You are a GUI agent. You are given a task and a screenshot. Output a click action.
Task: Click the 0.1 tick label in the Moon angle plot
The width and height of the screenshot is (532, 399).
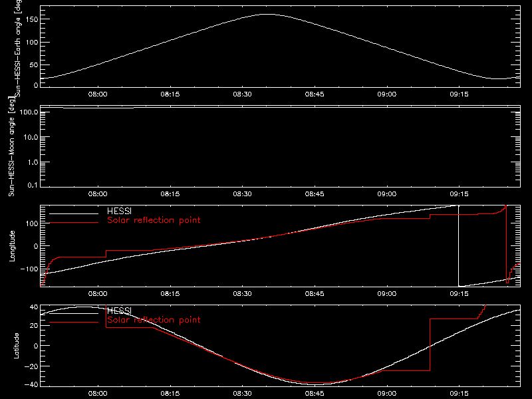coord(33,185)
